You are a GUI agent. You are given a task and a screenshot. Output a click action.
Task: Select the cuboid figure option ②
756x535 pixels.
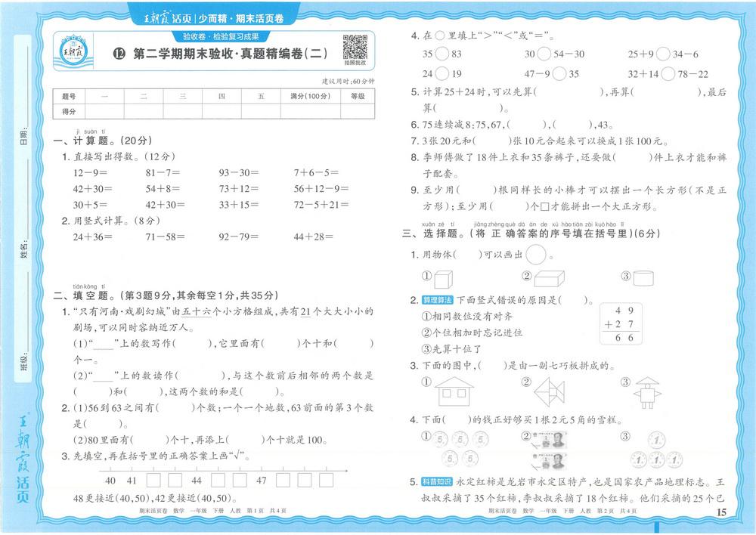coord(549,278)
